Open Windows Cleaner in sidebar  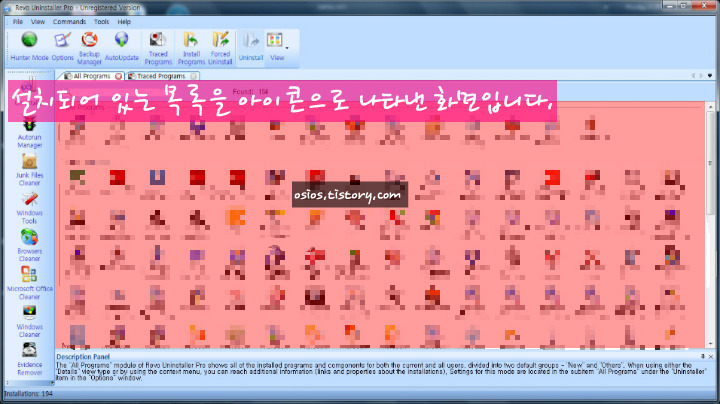click(x=29, y=322)
